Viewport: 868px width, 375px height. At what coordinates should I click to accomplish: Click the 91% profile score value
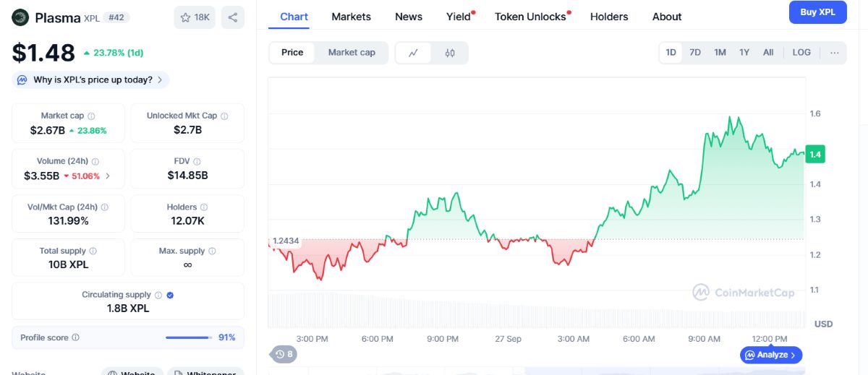tap(226, 337)
